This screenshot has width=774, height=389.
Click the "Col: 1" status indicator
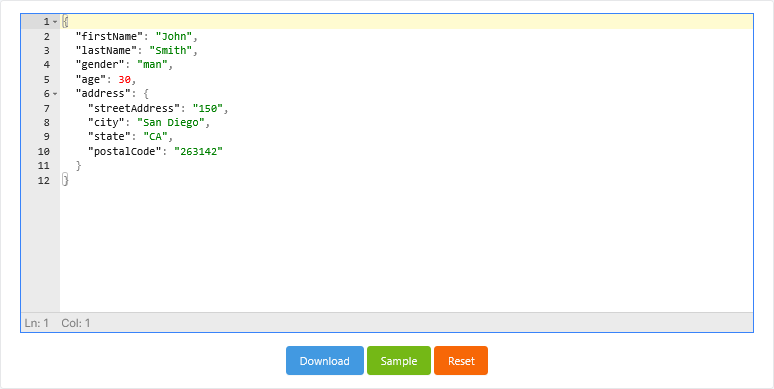click(x=76, y=323)
